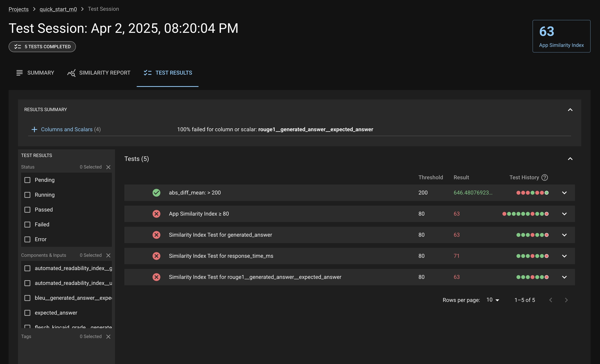Check the Passed status filter checkbox
600x364 pixels.
[x=27, y=210]
